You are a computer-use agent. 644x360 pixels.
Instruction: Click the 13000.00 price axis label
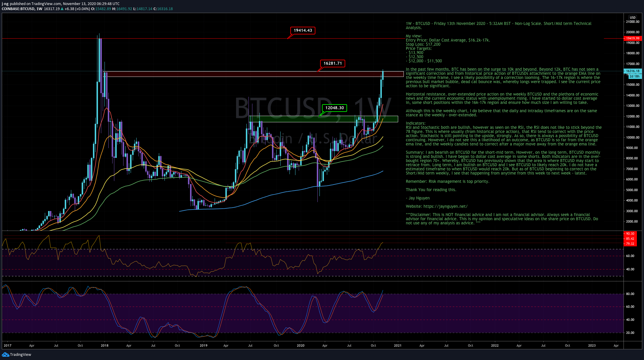[x=632, y=106]
